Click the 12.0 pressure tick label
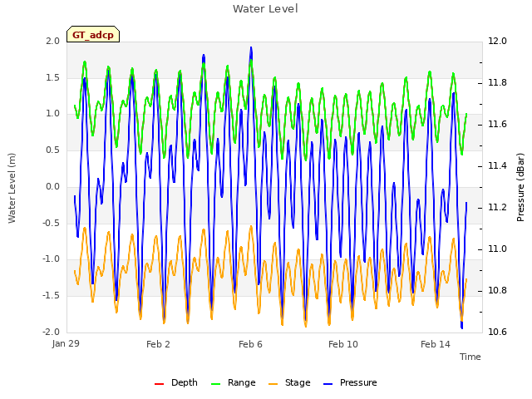Viewport: 532px width, 399px height. click(x=497, y=41)
